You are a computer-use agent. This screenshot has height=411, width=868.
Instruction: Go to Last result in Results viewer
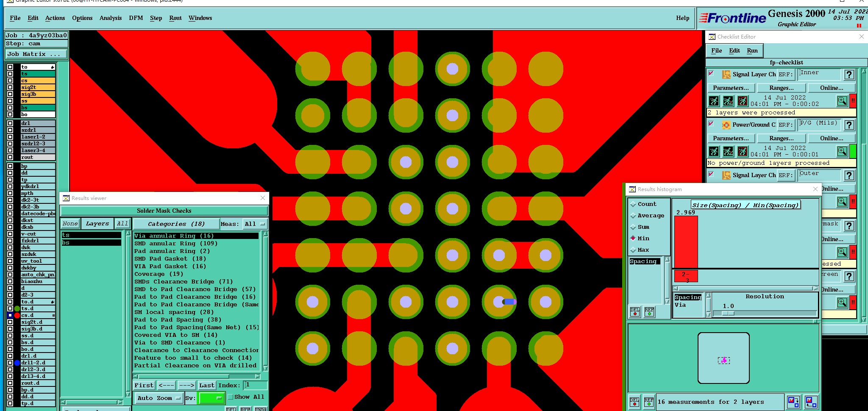pos(207,385)
